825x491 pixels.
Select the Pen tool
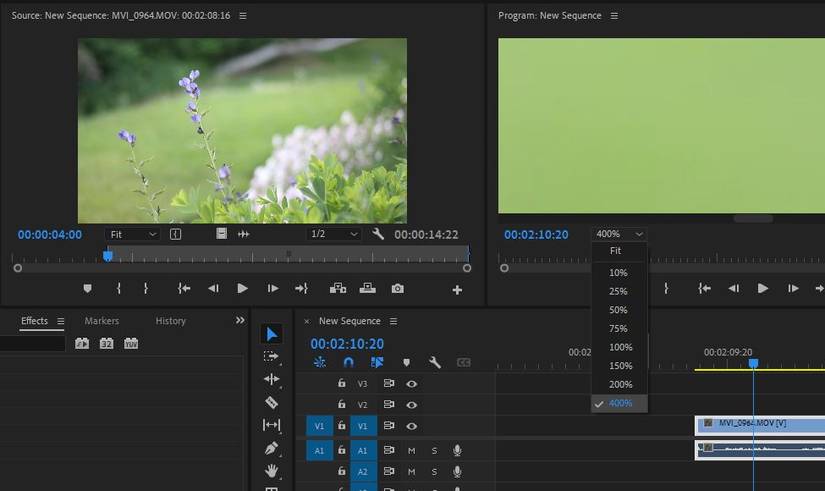click(271, 448)
